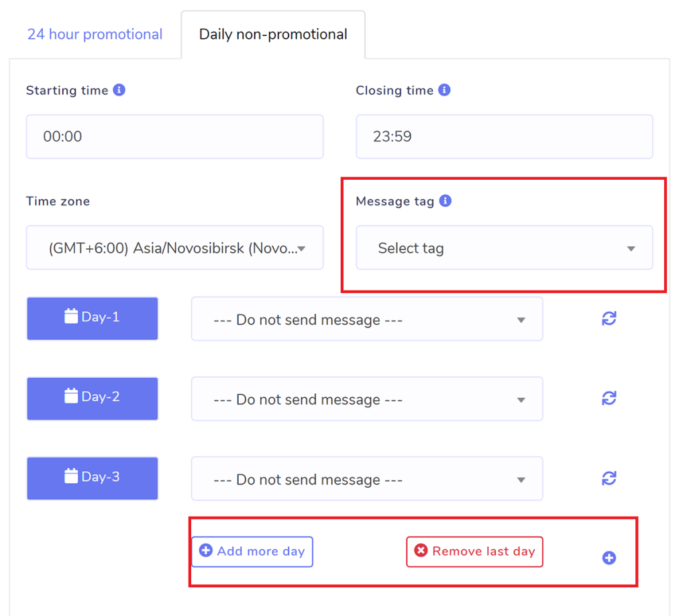Click the refresh icon beside Day-1 dropdown
Screen dimensions: 687x616
pos(609,319)
